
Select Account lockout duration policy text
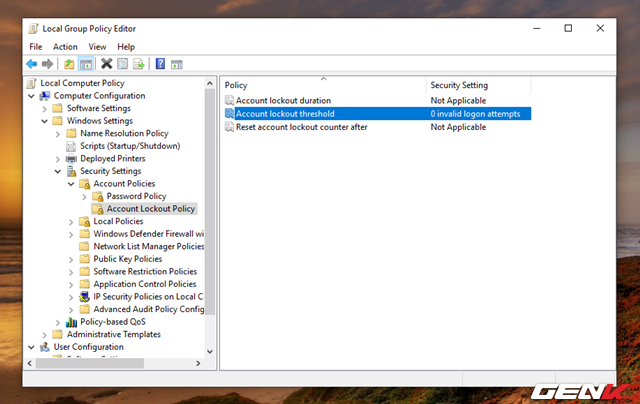coord(283,100)
